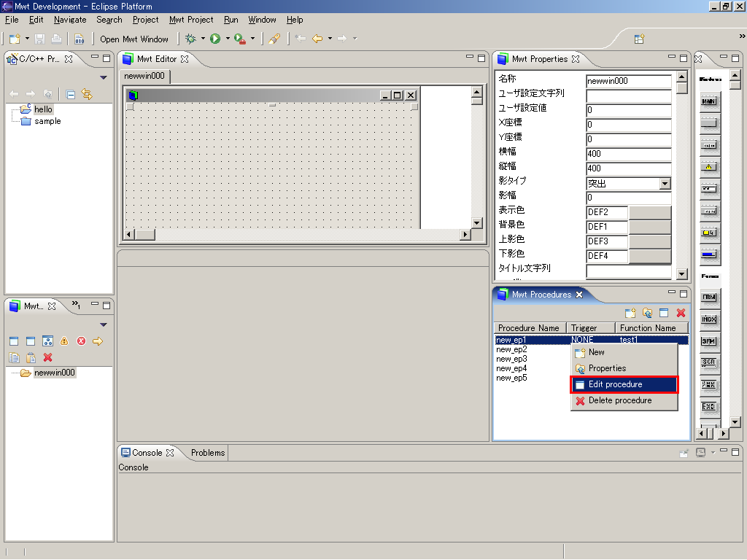Select the hello project in the tree
Image resolution: width=747 pixels, height=560 pixels.
43,109
